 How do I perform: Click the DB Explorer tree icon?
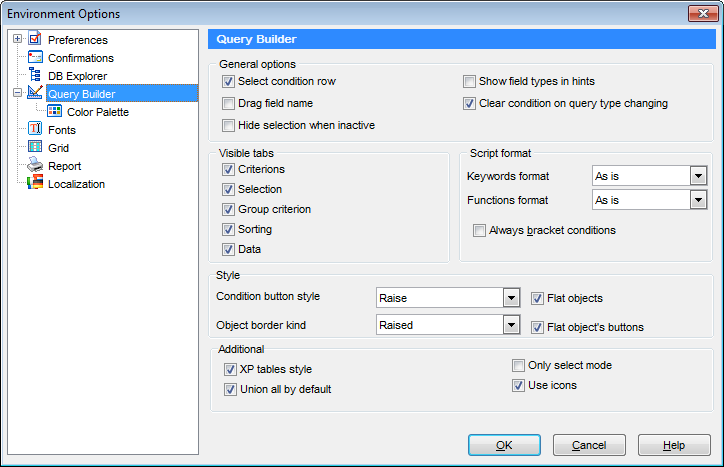[35, 76]
